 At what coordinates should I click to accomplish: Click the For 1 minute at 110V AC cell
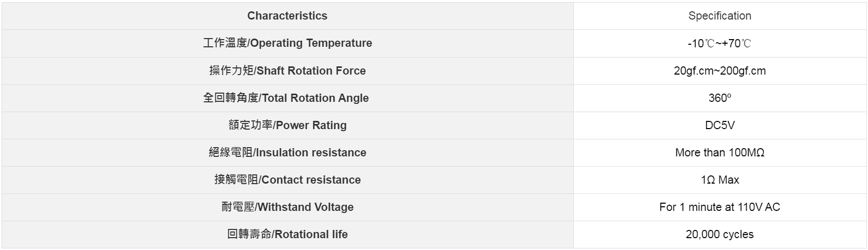(x=720, y=207)
